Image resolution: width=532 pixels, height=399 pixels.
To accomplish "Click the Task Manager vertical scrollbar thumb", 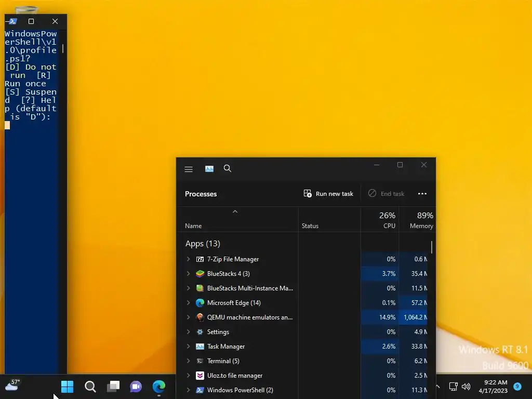I will tap(432, 247).
